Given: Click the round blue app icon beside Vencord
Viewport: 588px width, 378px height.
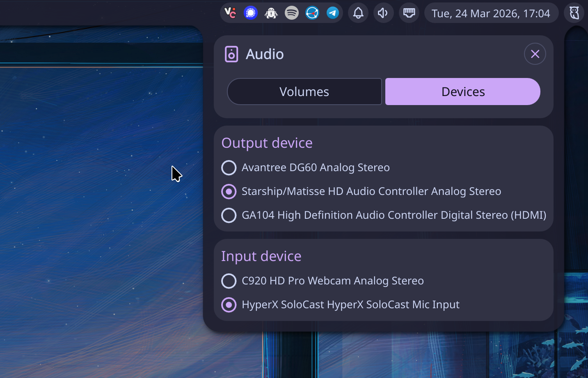Looking at the screenshot, I should coord(251,13).
